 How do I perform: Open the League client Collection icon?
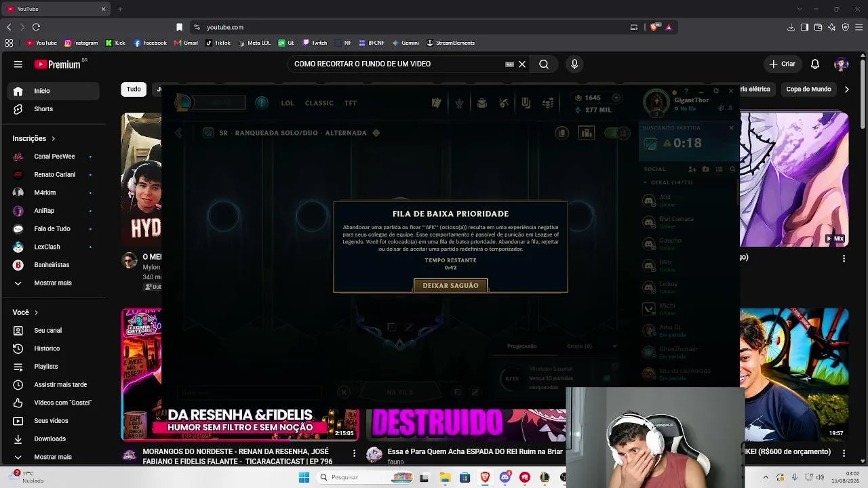coord(481,103)
